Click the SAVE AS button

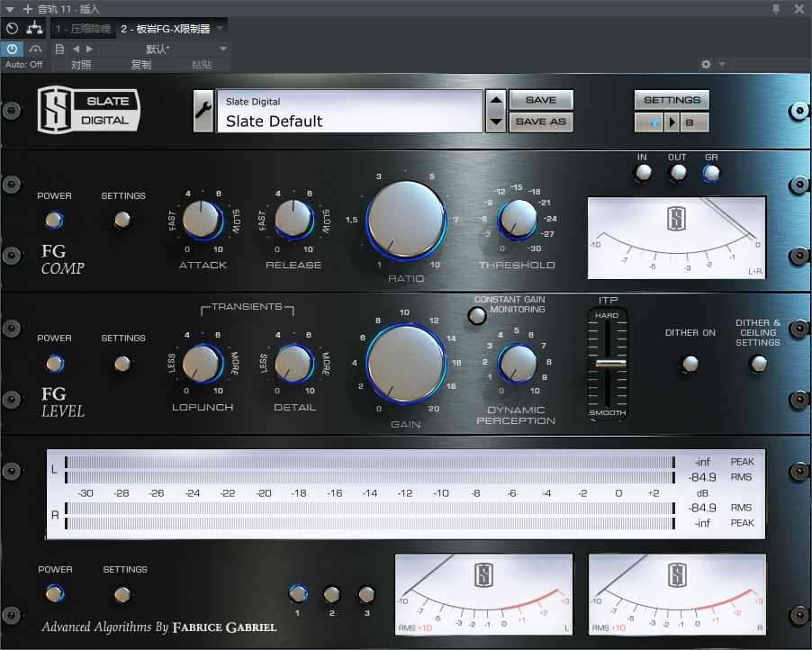click(x=540, y=122)
